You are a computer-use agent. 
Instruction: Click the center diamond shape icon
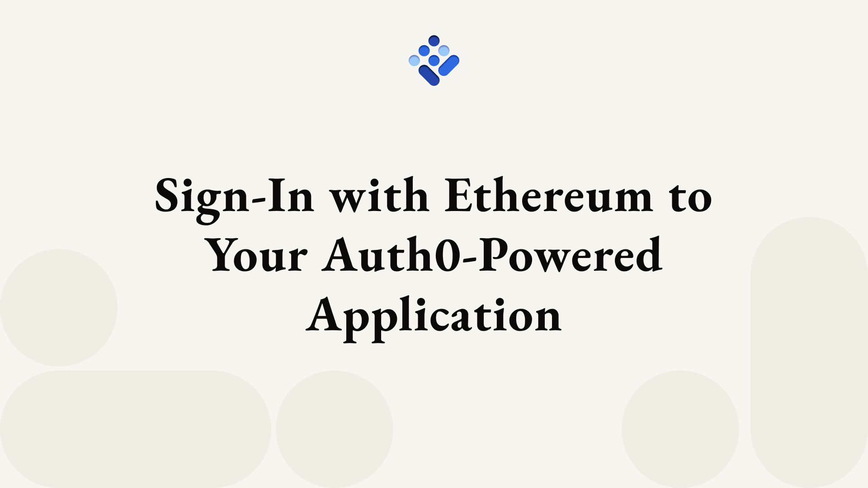(434, 60)
